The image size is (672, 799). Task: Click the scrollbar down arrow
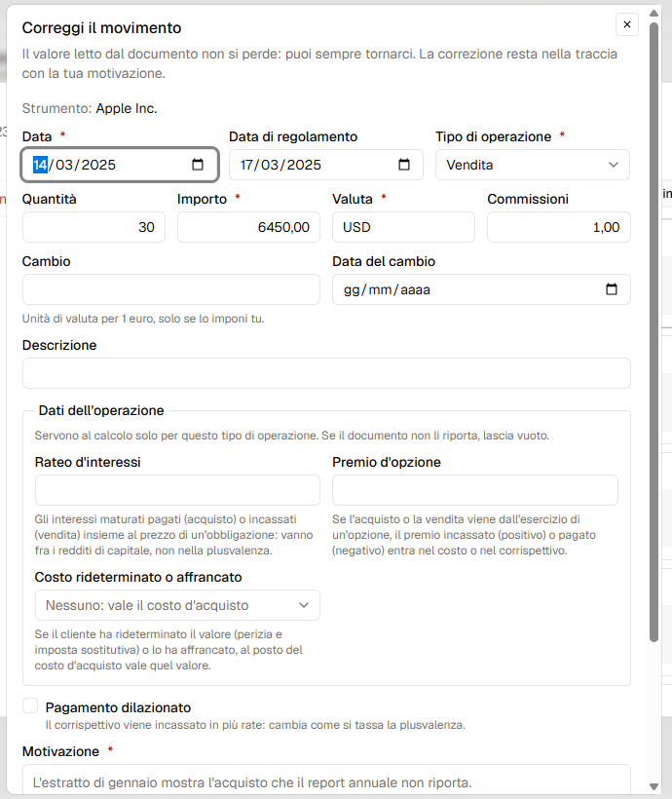pyautogui.click(x=654, y=786)
